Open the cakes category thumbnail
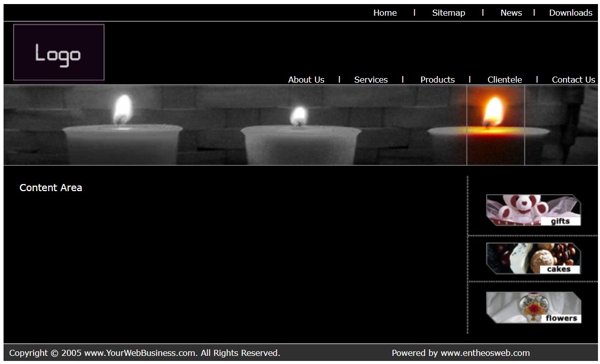Screen dimensions: 600x364 [533, 258]
